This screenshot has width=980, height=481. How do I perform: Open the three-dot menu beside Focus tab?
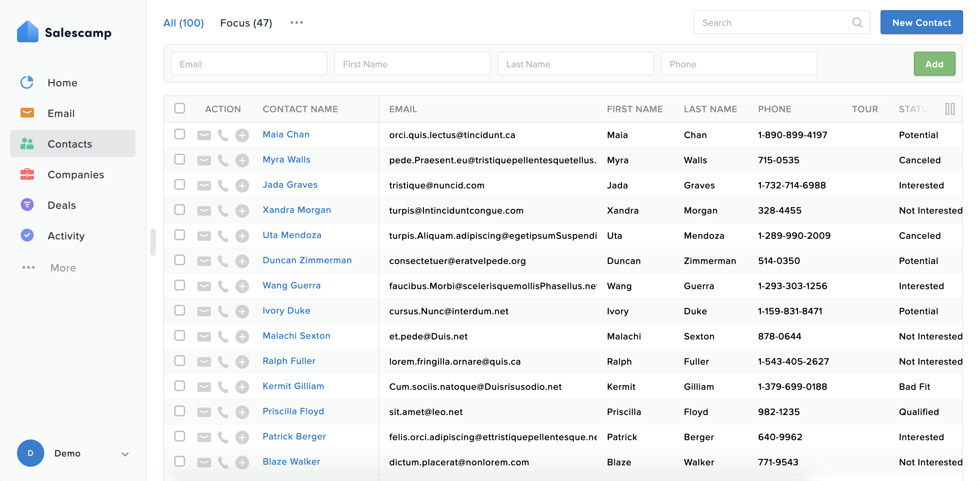coord(296,22)
